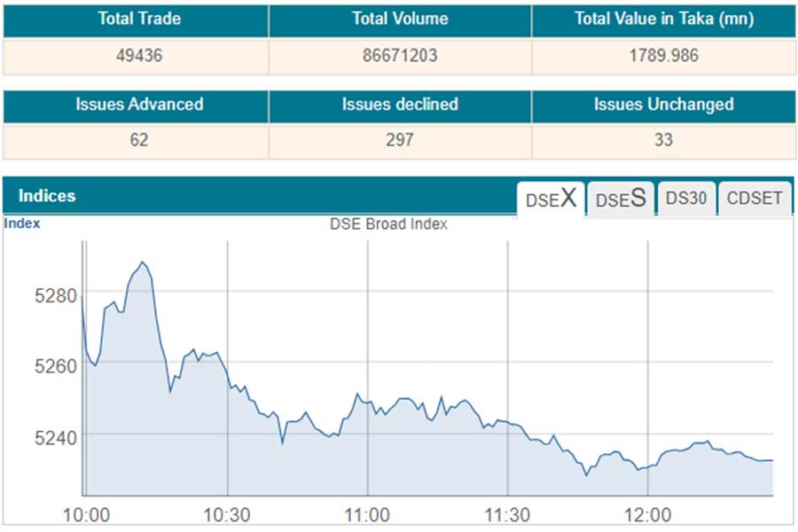Click the 1789.986 total value cell
The height and width of the screenshot is (532, 798).
663,55
